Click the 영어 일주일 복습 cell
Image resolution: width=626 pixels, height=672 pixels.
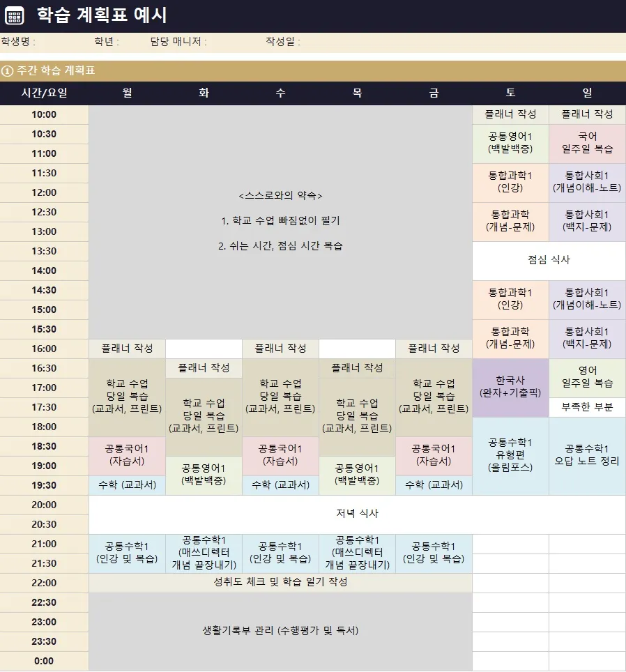click(x=588, y=378)
